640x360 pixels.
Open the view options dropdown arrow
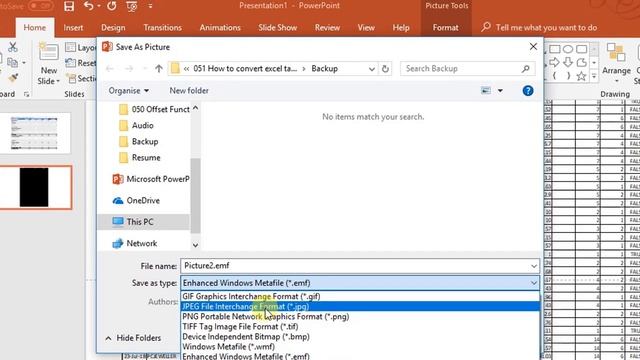coord(500,91)
